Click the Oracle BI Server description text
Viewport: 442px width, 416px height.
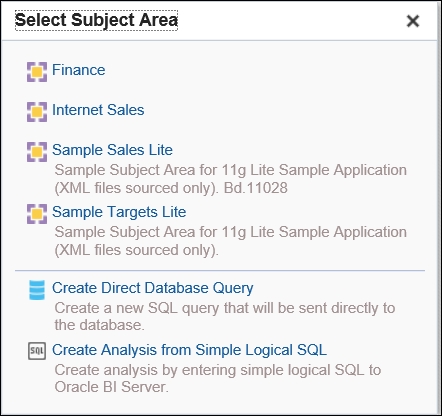pyautogui.click(x=218, y=378)
